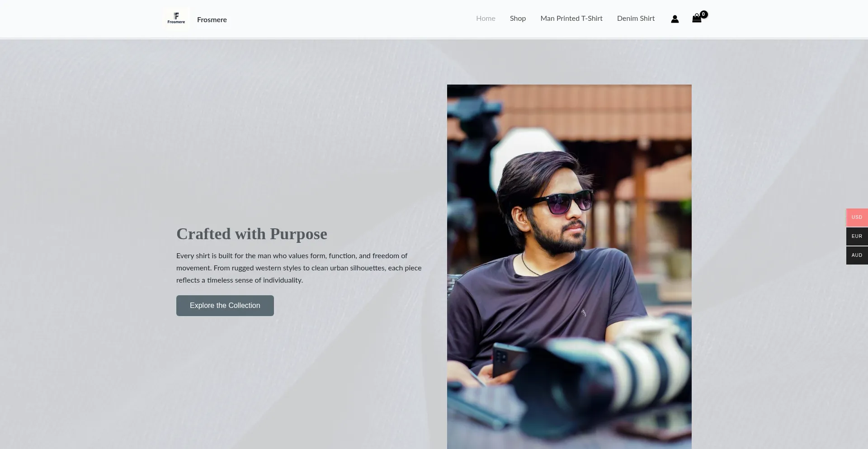
Task: Switch currency to USD
Action: [857, 217]
